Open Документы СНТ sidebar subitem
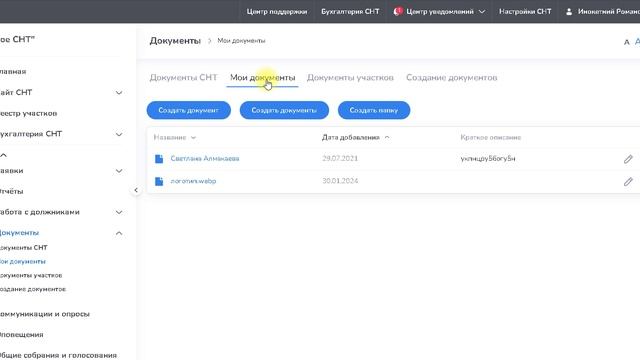Viewport: 640px width, 360px height. coord(24,248)
